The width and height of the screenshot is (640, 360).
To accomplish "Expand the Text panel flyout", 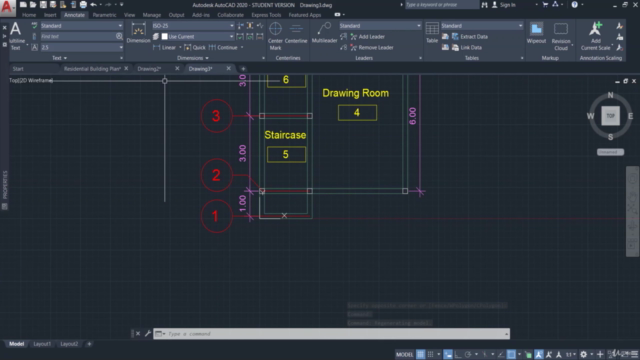I will [x=60, y=58].
